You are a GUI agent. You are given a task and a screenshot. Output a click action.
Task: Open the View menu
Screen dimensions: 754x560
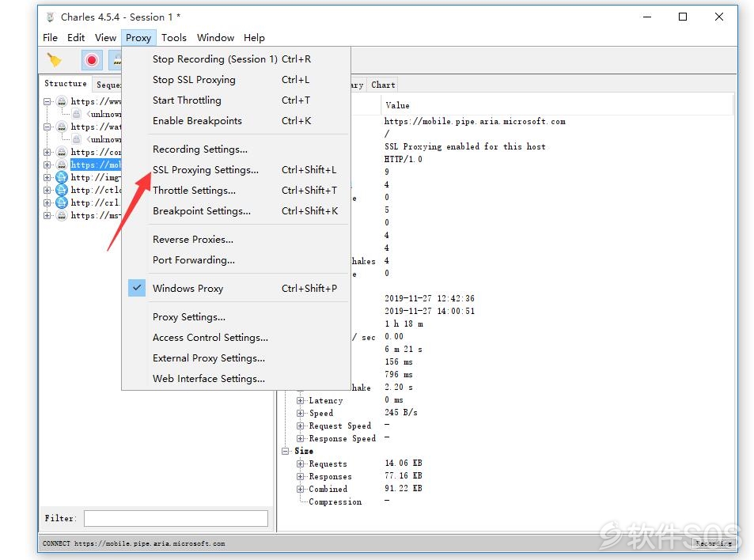click(x=105, y=37)
